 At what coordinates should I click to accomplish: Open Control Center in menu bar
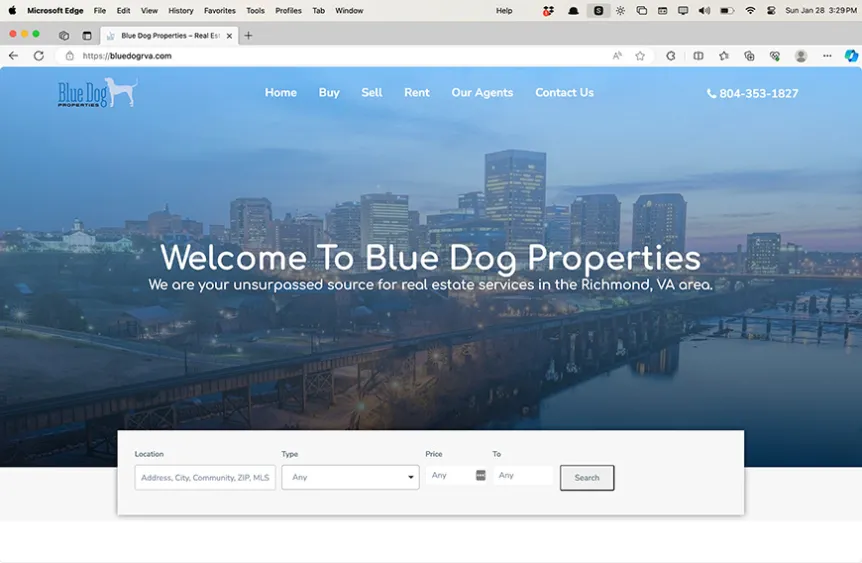click(771, 10)
